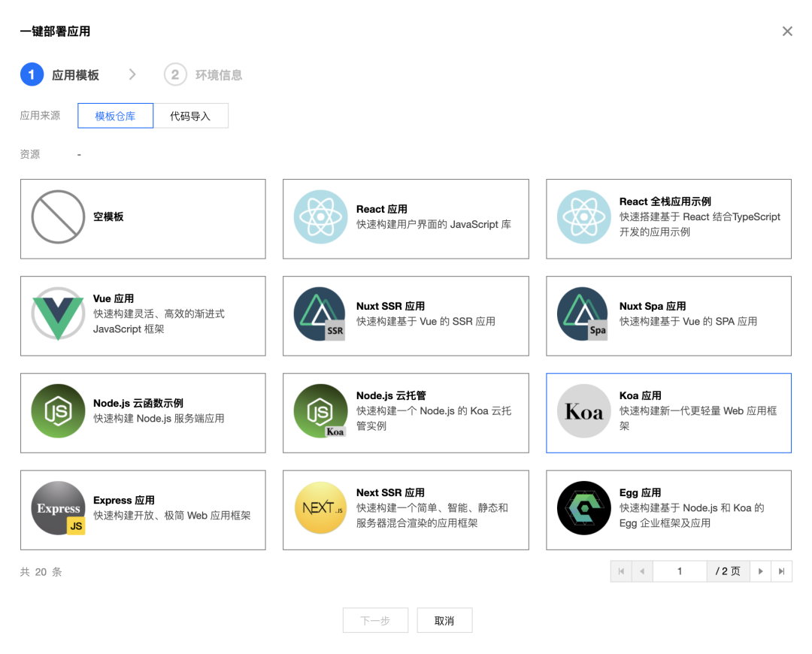Click the React 应用 atom logo
This screenshot has height=654, width=812.
click(320, 217)
